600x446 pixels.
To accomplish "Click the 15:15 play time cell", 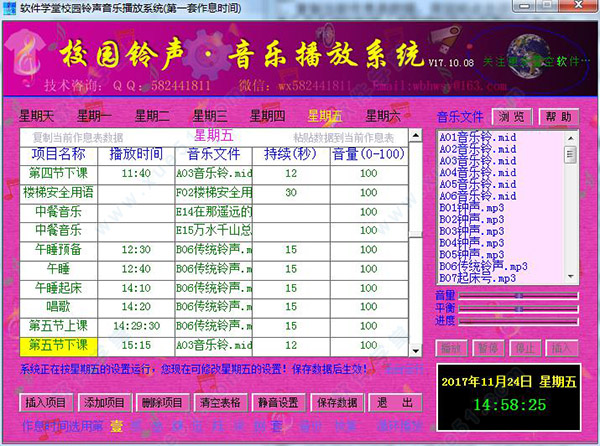I will [136, 345].
